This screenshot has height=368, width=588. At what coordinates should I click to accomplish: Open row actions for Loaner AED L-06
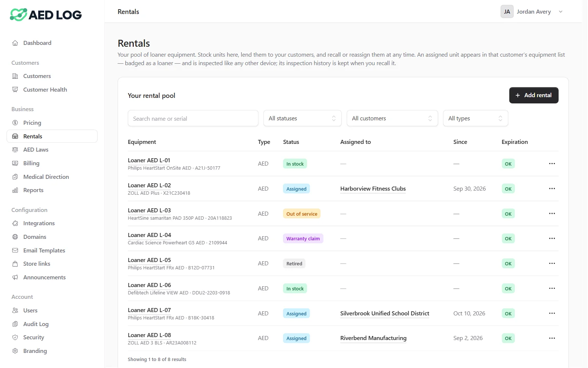(552, 289)
